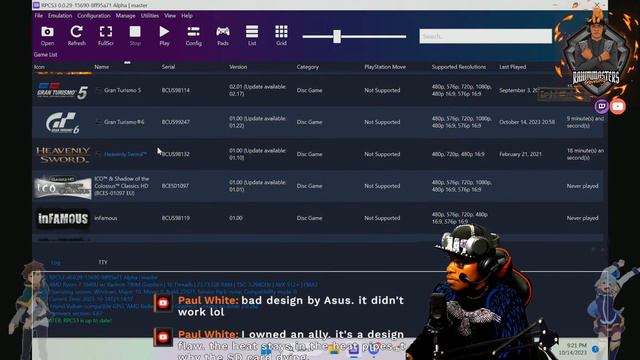
Task: Select the Gran Turismo 6 logo thumbnail
Action: click(x=62, y=122)
